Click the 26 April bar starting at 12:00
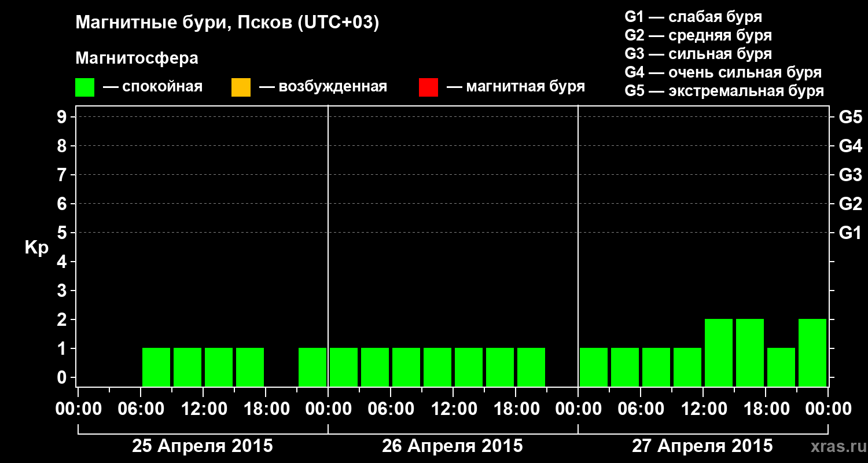Screen dimensions: 868x463 pyautogui.click(x=469, y=367)
